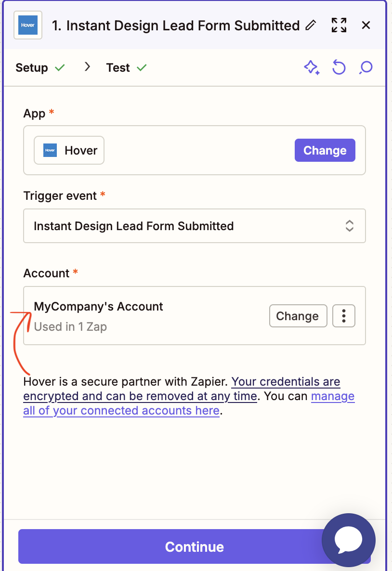Click the up-down chevron in Trigger event
The width and height of the screenshot is (392, 571).
pos(349,226)
